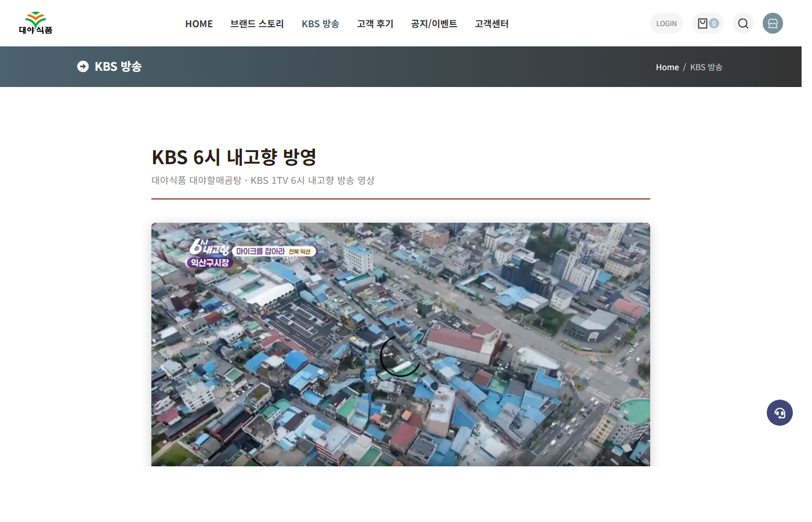The image size is (812, 522).
Task: Click the store icon in header
Action: [x=773, y=23]
